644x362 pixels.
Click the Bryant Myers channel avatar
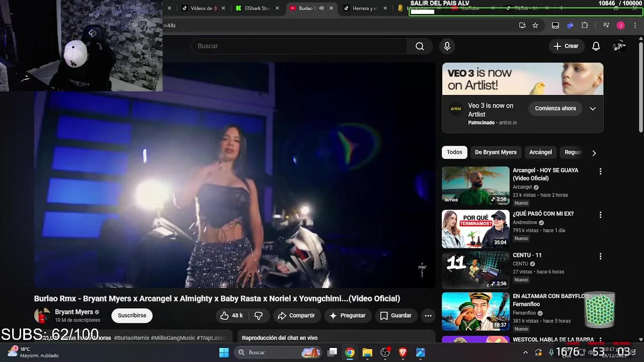(42, 316)
